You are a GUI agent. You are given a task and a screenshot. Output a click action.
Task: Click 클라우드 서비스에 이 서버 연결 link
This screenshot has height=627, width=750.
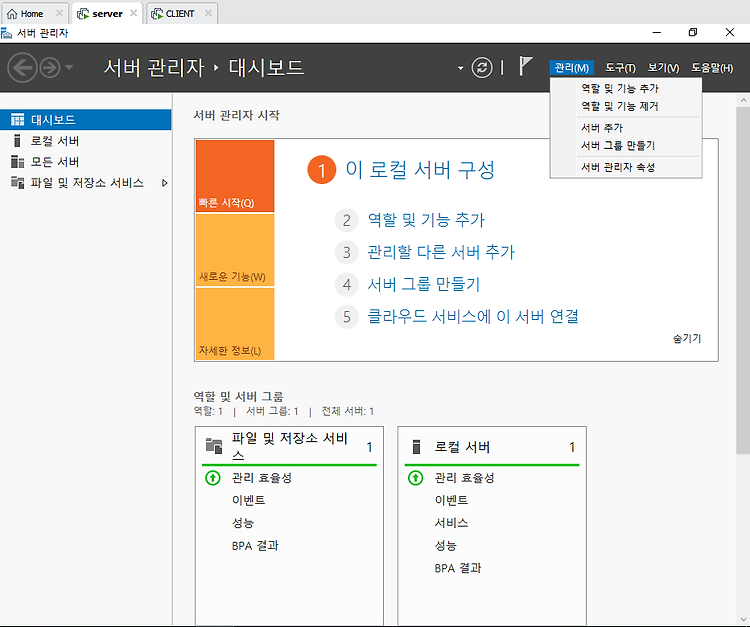[473, 316]
